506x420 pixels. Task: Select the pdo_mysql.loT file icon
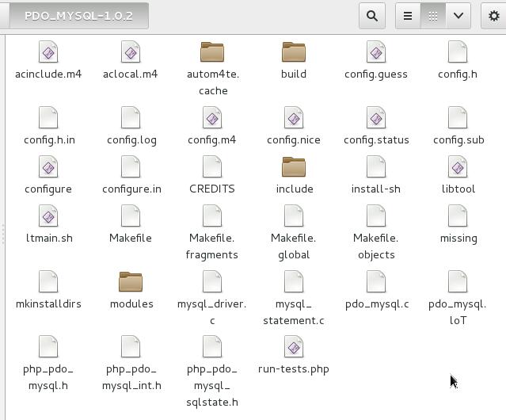[458, 281]
